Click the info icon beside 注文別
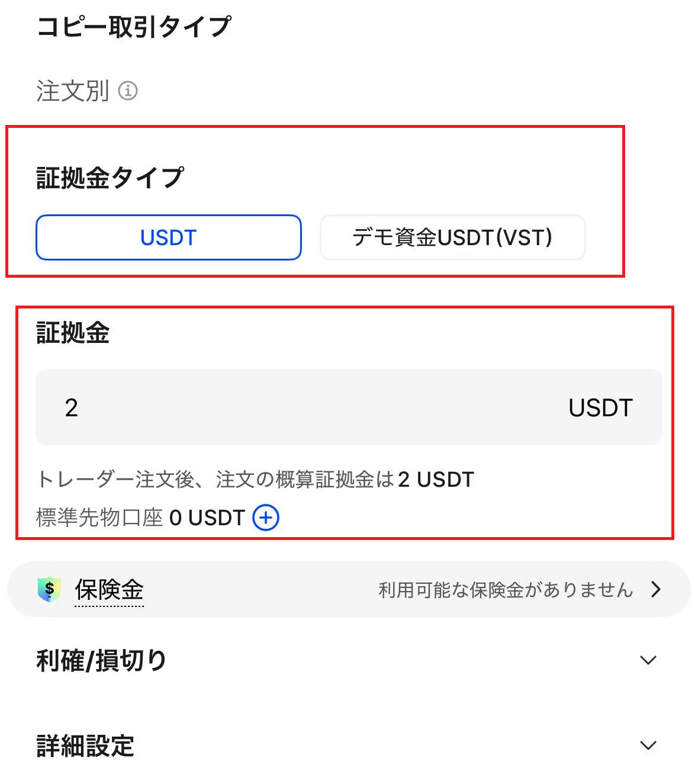698x784 pixels. pyautogui.click(x=128, y=91)
